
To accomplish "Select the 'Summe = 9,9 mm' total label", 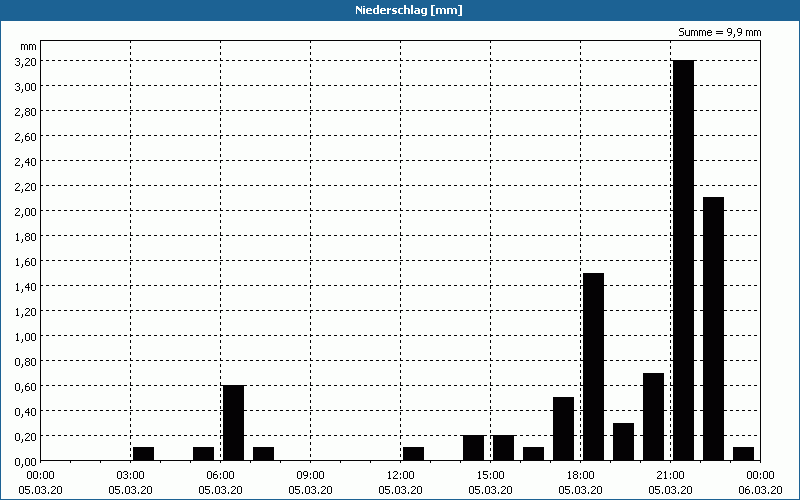I will click(719, 32).
